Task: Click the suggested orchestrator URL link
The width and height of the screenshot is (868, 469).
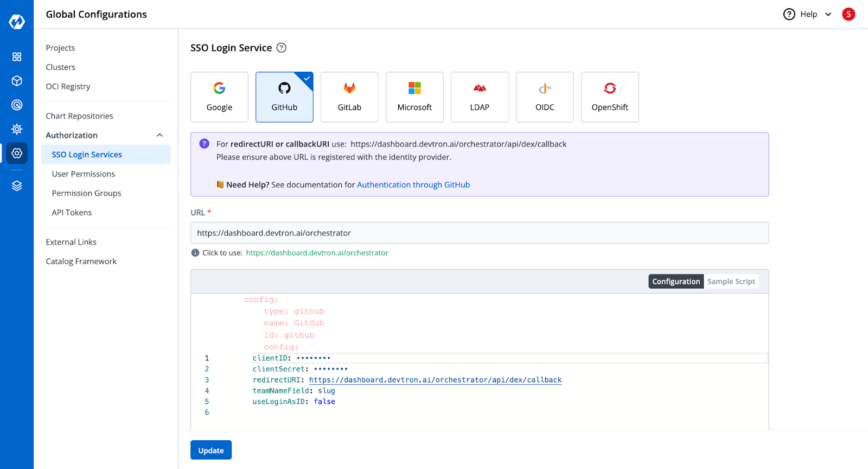Action: click(317, 253)
